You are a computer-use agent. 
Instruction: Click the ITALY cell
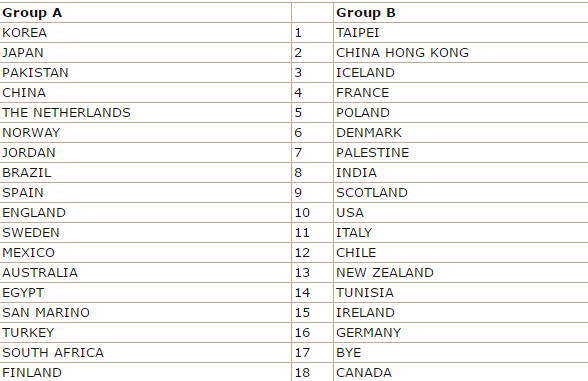point(461,232)
